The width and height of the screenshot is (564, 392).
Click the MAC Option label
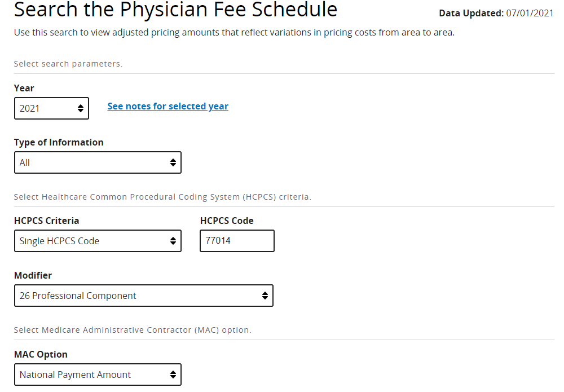tap(41, 354)
